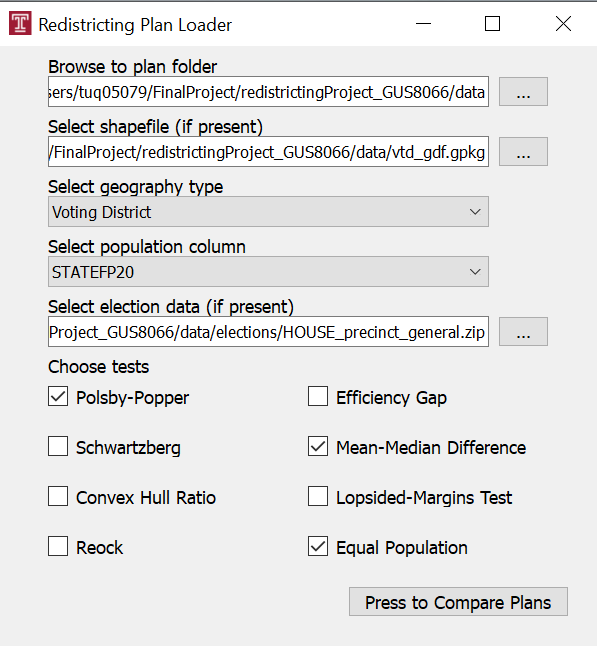Screen dimensions: 597x646
Task: Check the Convex Hull Ratio box
Action: (x=58, y=496)
